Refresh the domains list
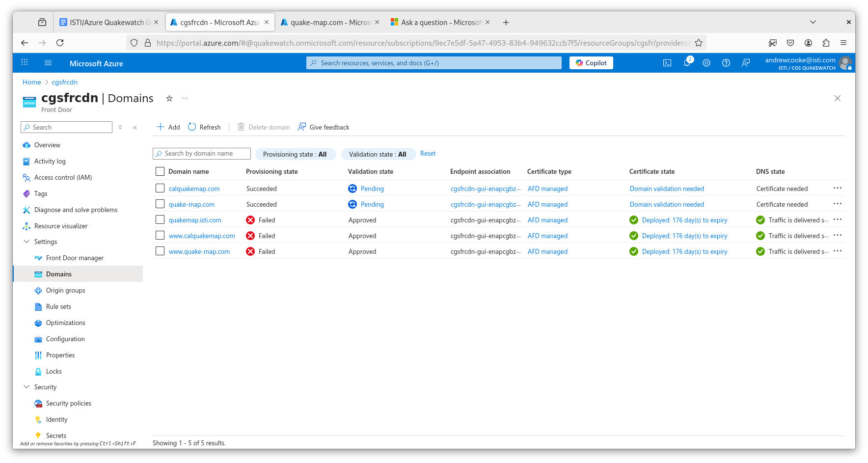The height and width of the screenshot is (463, 868). [205, 127]
